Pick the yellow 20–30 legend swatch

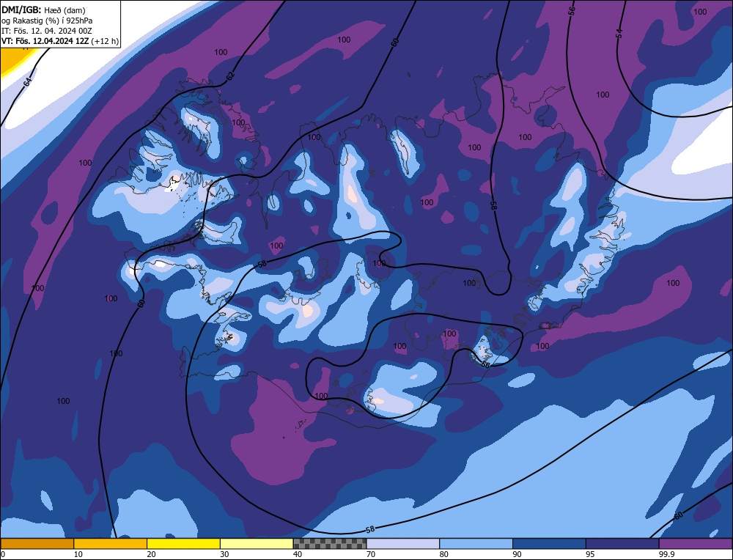(x=183, y=544)
